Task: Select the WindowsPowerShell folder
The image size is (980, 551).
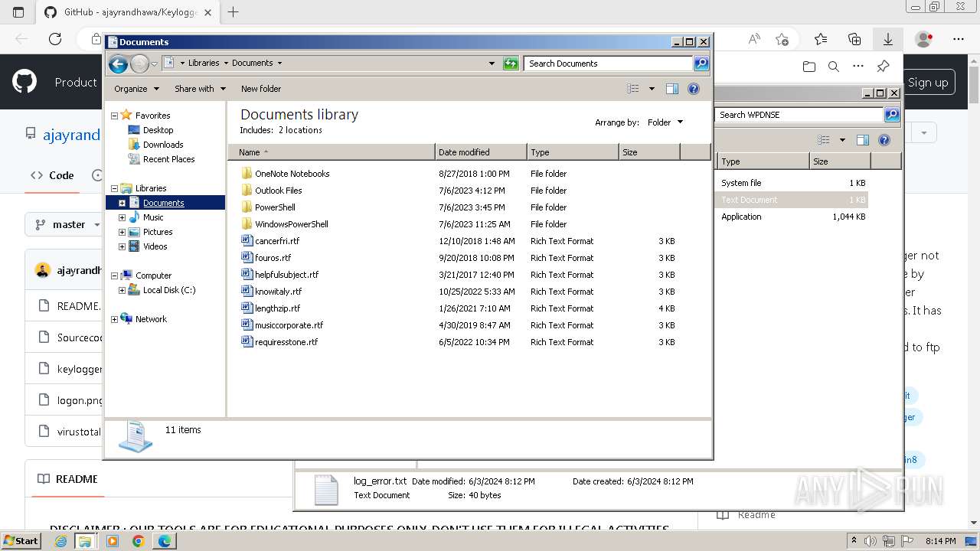Action: point(291,224)
